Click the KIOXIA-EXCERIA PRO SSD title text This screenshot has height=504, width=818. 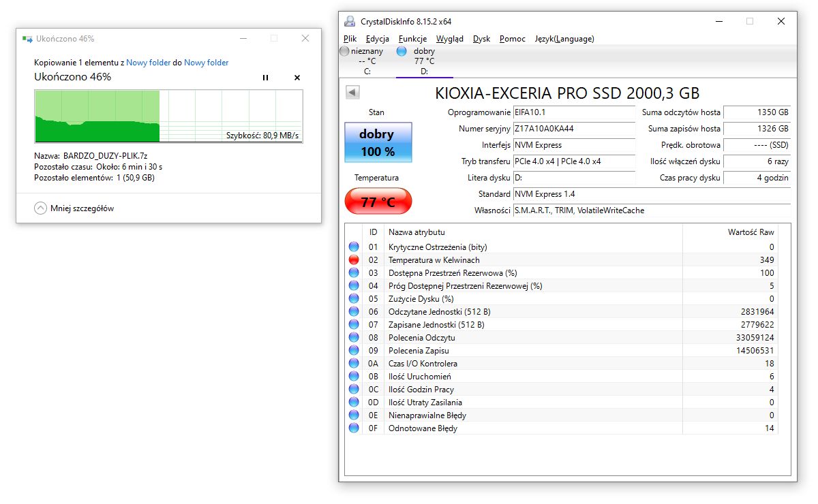pyautogui.click(x=567, y=93)
